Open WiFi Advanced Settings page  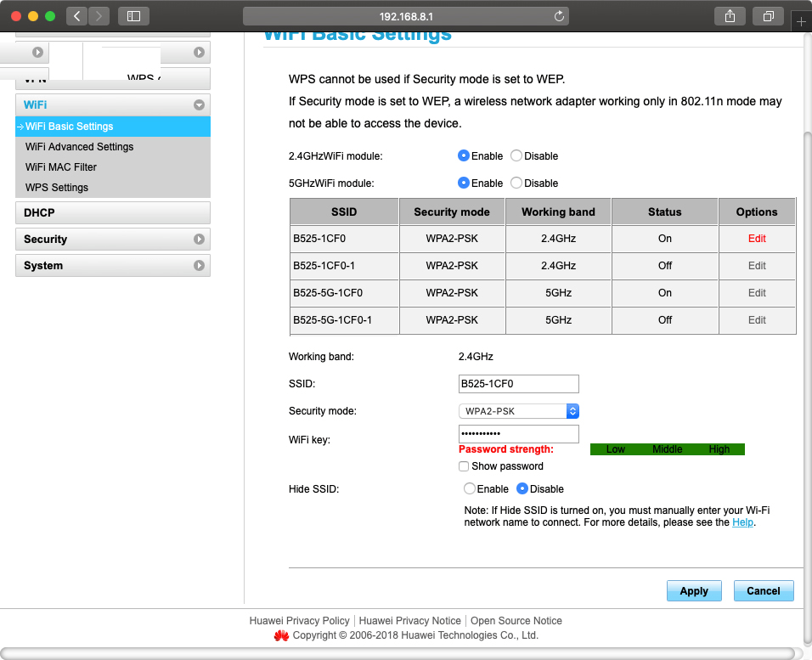point(79,147)
